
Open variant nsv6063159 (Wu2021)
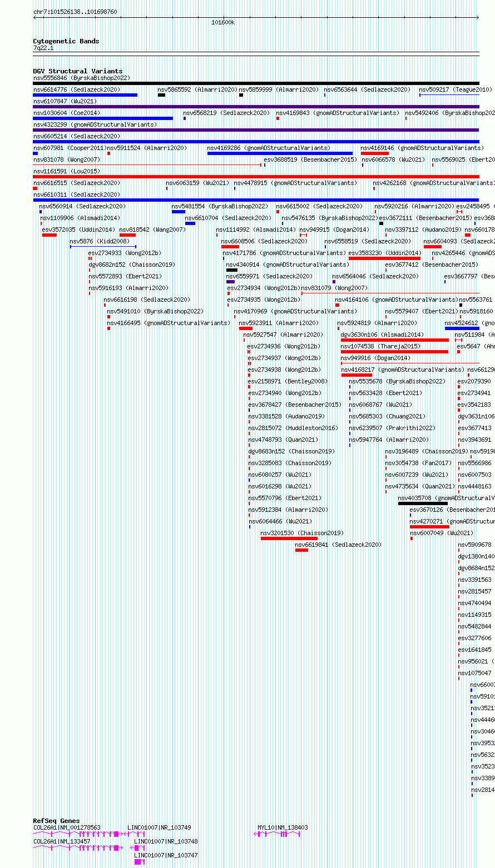197,183
